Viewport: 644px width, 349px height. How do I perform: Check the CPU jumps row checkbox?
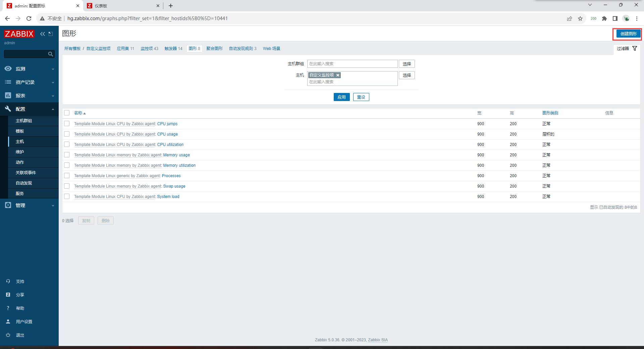(x=67, y=123)
